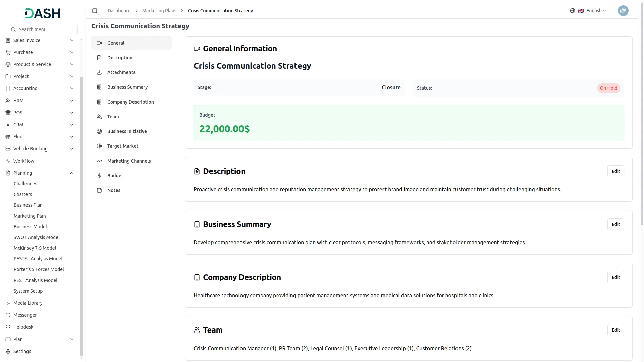Go to Marketing Plans breadcrumb link
Image resolution: width=644 pixels, height=362 pixels.
159,11
